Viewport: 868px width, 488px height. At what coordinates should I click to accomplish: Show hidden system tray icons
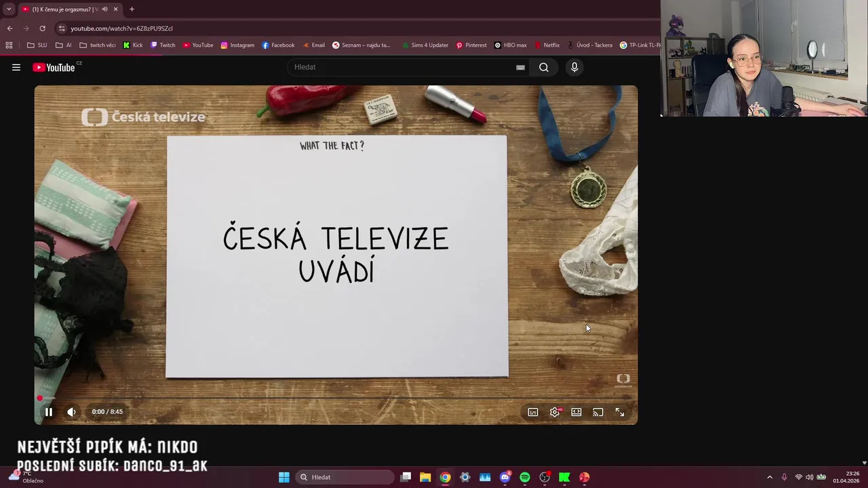click(x=769, y=477)
